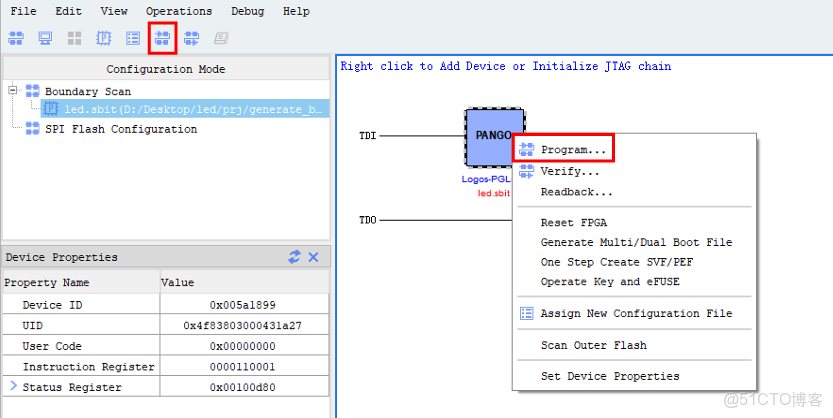The image size is (833, 418).
Task: Click the value 0x005a1899
Action: tap(243, 305)
